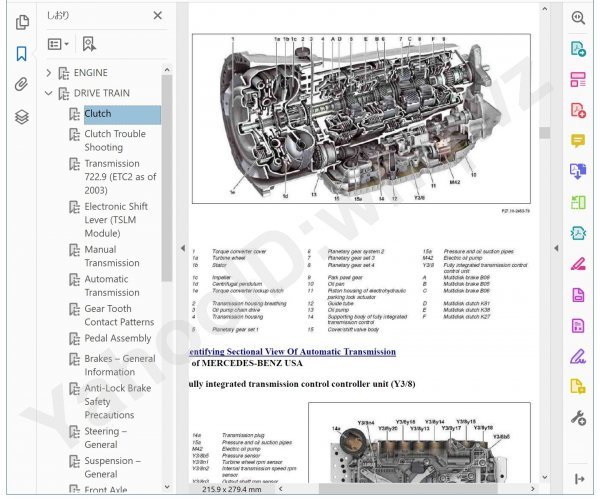600x499 pixels.
Task: Open the Fill & Sign pen tool
Action: pos(578,356)
